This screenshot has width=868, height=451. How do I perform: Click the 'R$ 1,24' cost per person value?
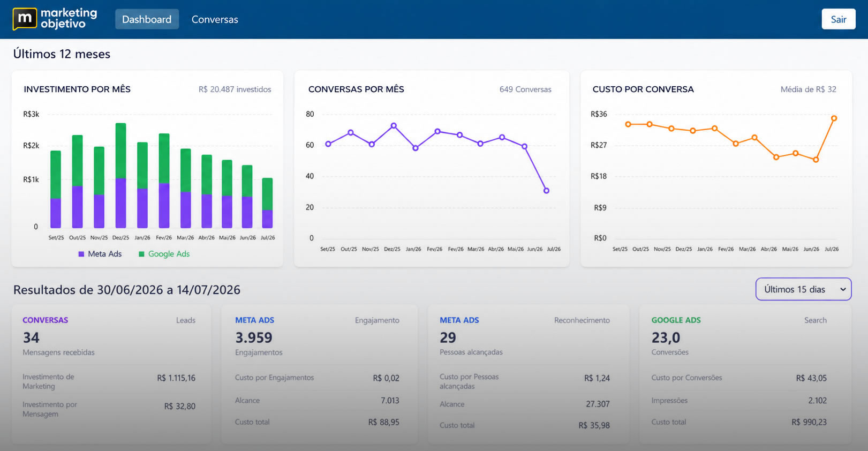(597, 378)
